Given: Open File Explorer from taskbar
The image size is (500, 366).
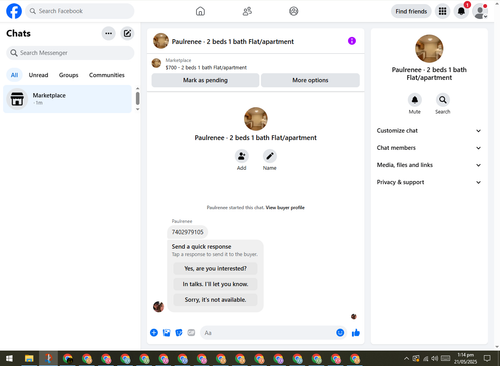Looking at the screenshot, I should coord(29,359).
